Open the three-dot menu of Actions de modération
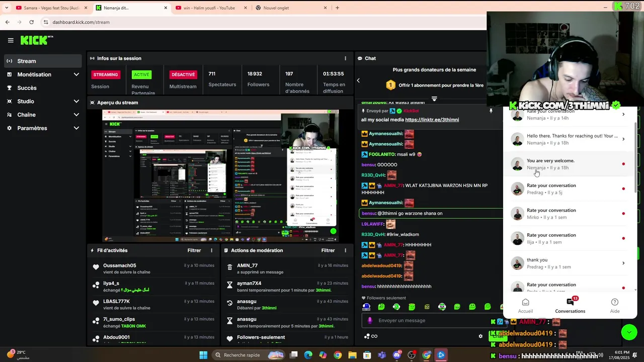Screen dimensions: 644x362 coord(345,250)
